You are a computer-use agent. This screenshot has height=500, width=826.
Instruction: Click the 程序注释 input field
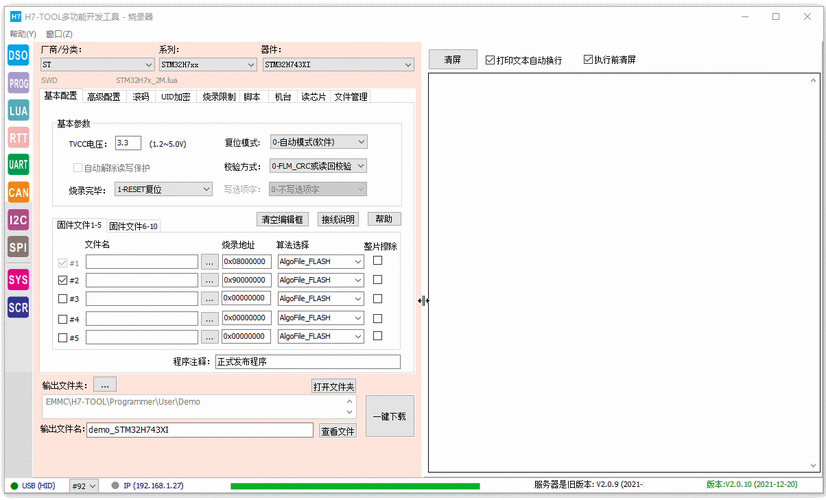coord(308,361)
